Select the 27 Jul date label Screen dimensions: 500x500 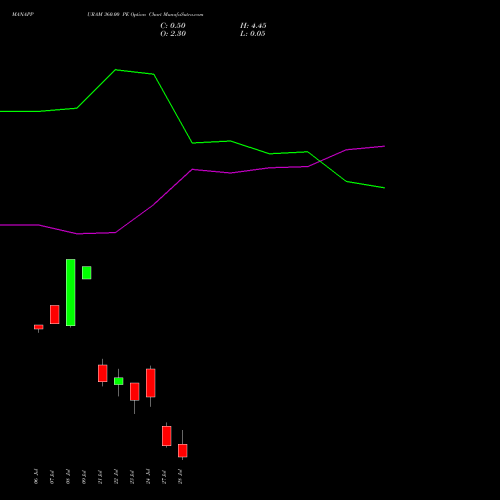pyautogui.click(x=164, y=476)
